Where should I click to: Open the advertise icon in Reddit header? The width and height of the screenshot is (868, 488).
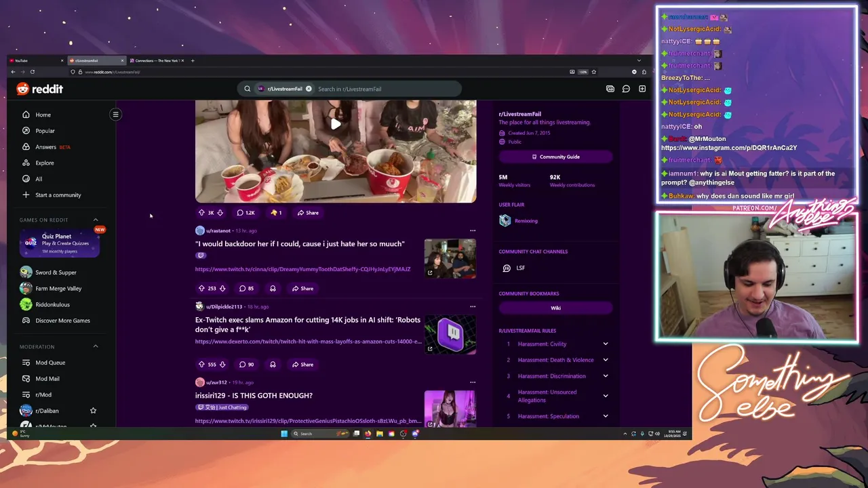click(610, 89)
